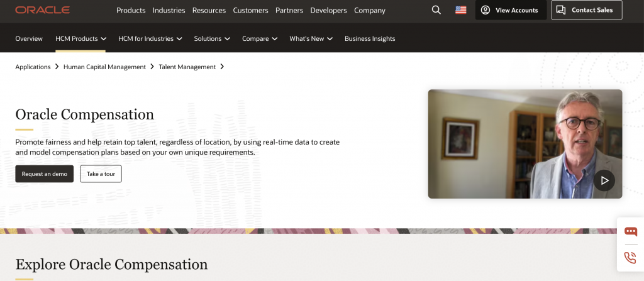The image size is (644, 281).
Task: Click Human Capital Management breadcrumb
Action: pos(105,67)
